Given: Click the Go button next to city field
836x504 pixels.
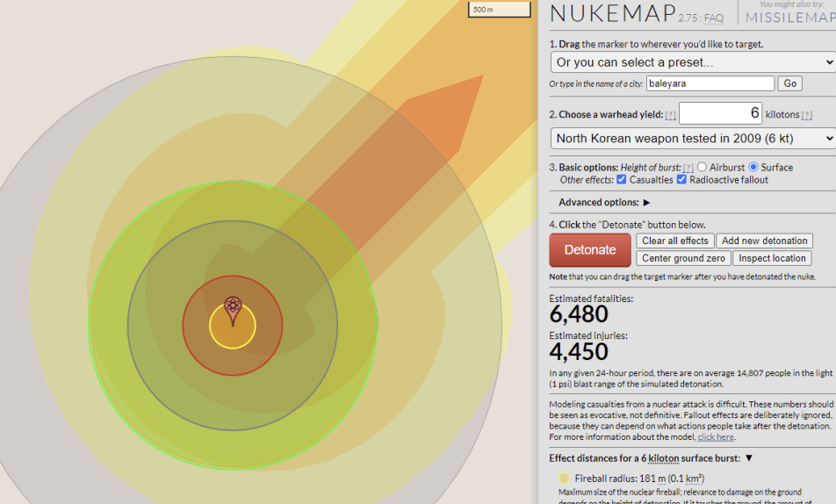Looking at the screenshot, I should 790,83.
